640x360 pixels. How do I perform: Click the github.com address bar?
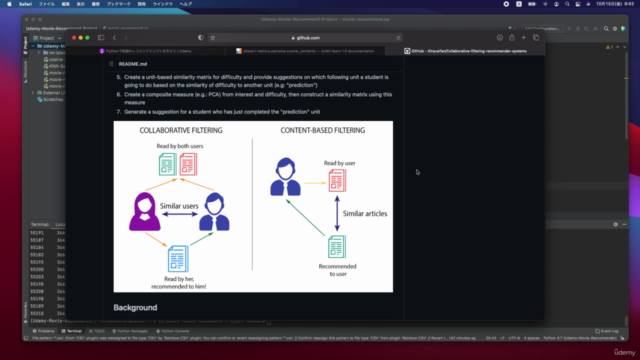coord(305,38)
